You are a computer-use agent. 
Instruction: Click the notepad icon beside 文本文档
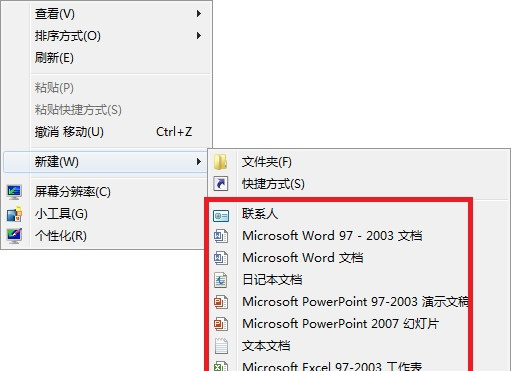(x=221, y=346)
